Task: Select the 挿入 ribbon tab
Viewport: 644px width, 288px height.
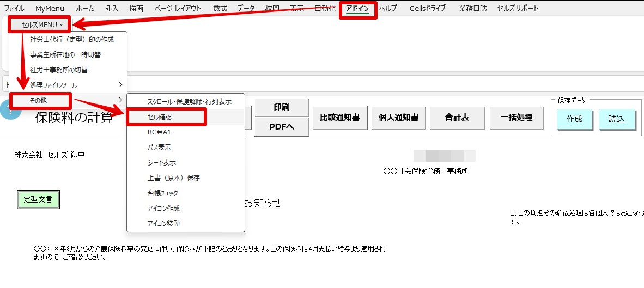Action: point(111,8)
